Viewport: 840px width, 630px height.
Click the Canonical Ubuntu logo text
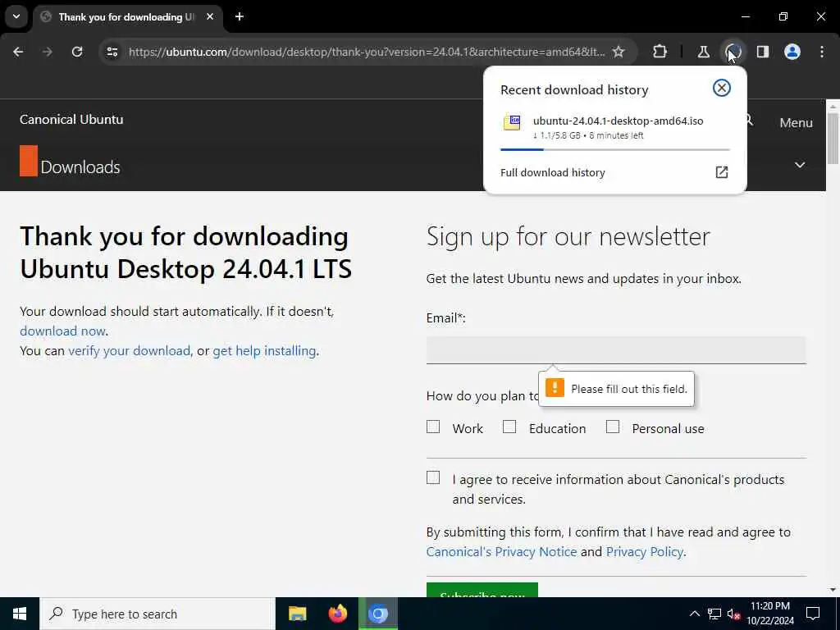71,120
